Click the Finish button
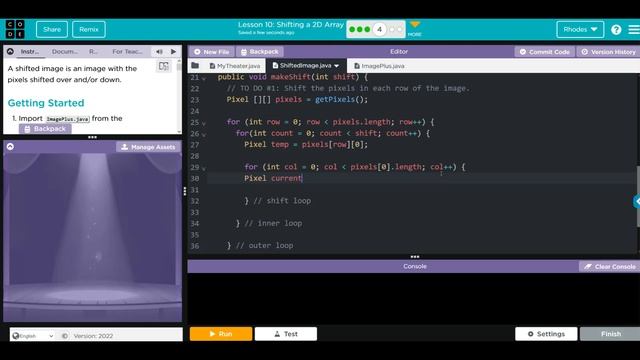This screenshot has width=640, height=360. click(x=610, y=334)
